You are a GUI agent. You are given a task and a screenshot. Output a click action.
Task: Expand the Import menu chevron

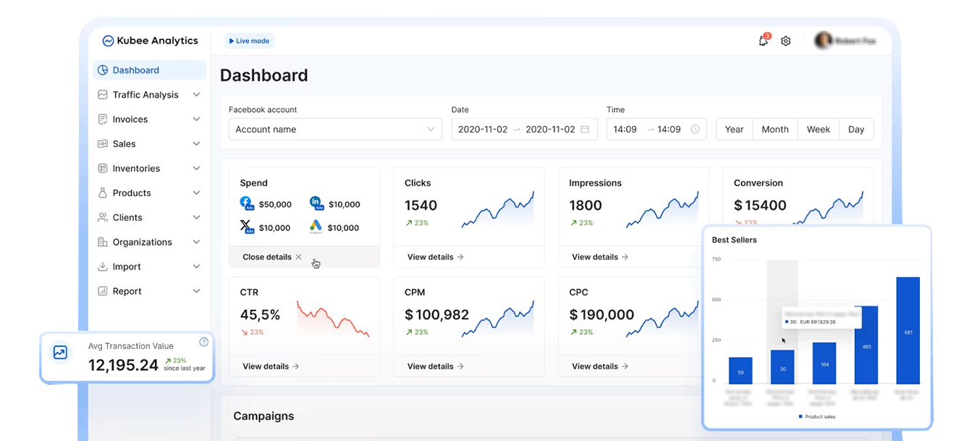(x=196, y=267)
